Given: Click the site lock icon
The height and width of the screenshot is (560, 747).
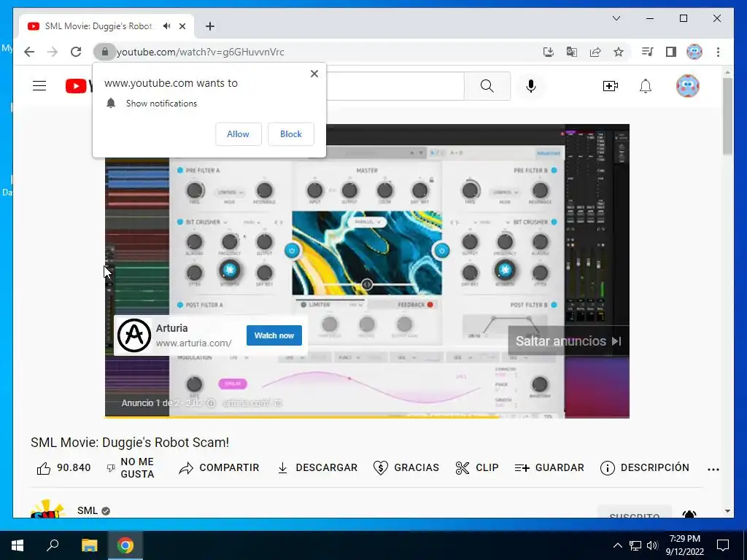Looking at the screenshot, I should pos(105,52).
